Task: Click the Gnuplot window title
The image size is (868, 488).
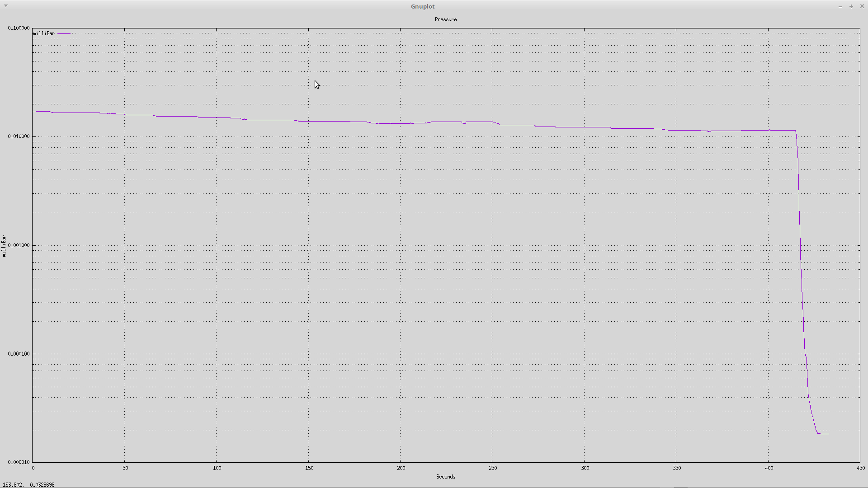Action: point(423,6)
